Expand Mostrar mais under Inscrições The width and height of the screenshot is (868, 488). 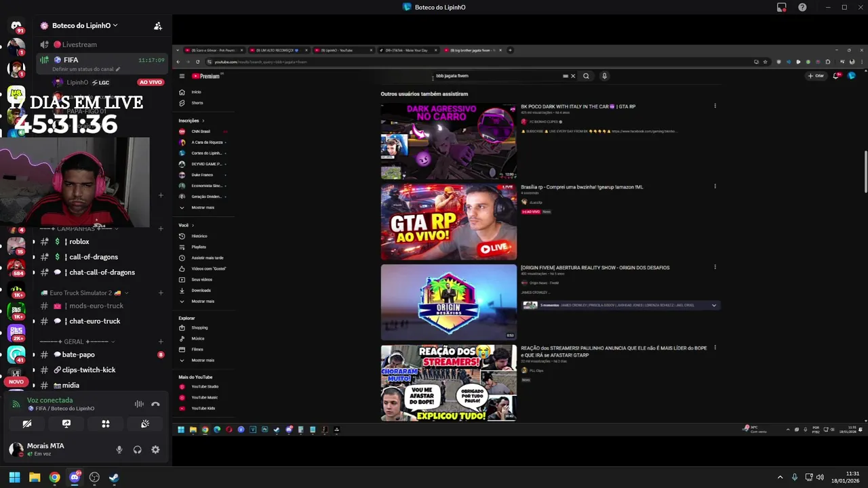(x=202, y=207)
